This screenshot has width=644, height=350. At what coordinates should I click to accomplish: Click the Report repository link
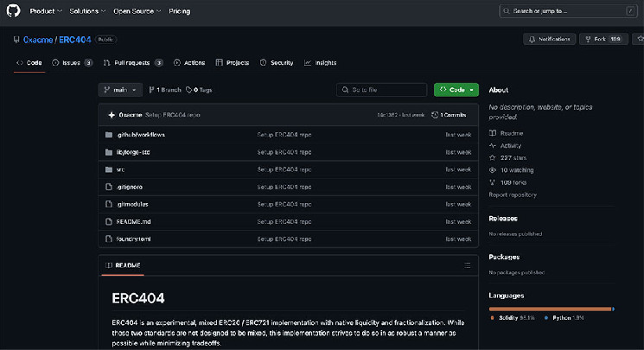513,194
